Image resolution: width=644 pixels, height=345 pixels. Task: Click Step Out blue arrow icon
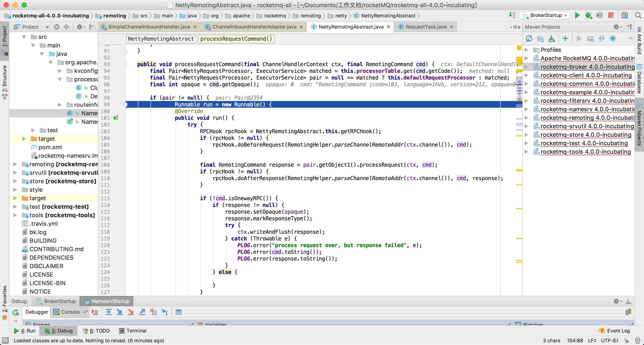click(142, 312)
